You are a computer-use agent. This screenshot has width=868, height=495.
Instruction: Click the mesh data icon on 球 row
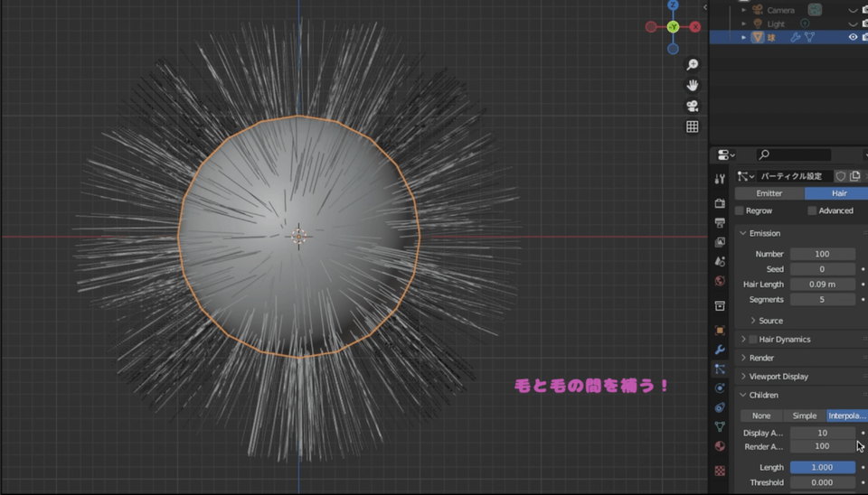810,37
